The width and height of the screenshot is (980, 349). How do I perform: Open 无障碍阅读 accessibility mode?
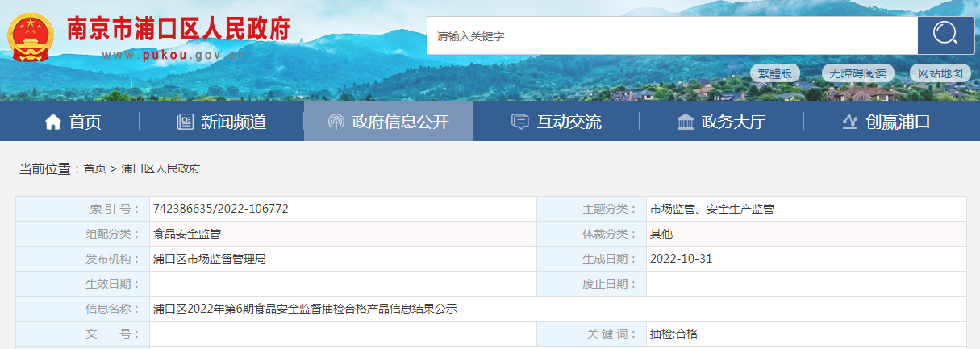[x=859, y=73]
